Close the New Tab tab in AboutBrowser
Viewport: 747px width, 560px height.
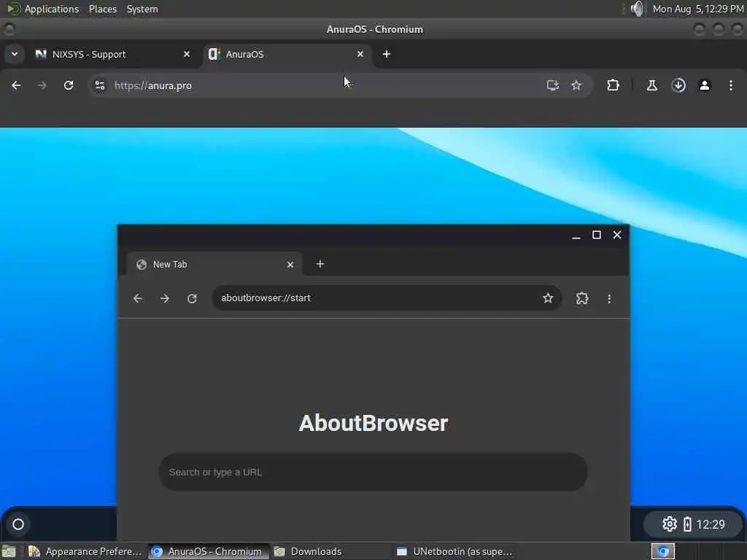coord(290,264)
